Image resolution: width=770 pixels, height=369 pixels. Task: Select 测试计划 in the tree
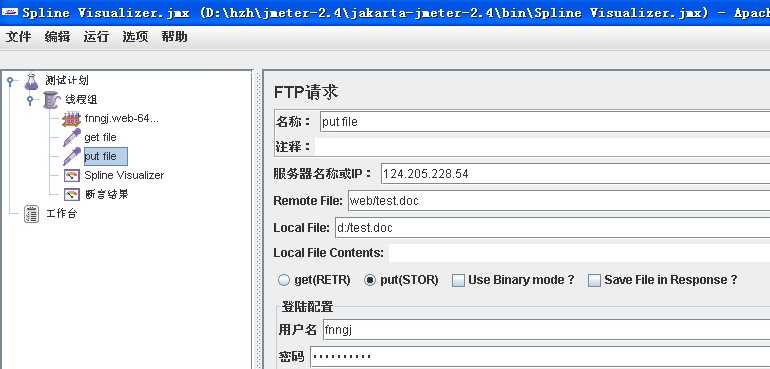[x=67, y=81]
